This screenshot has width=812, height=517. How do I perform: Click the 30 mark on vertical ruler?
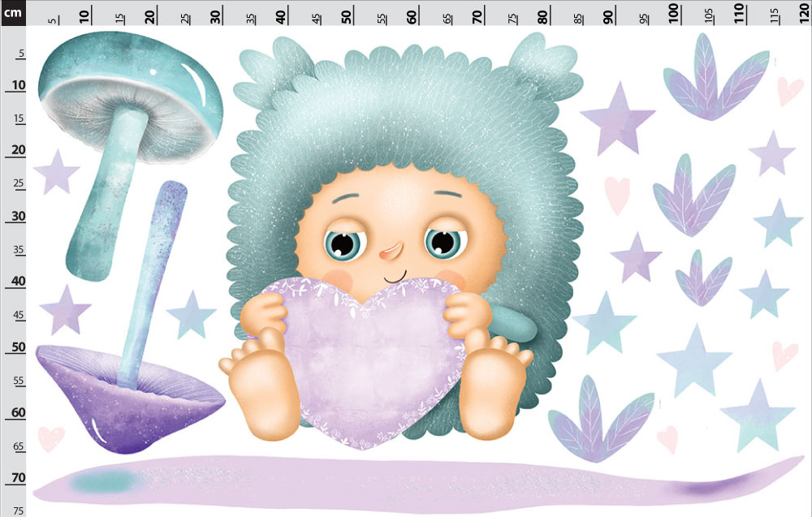pyautogui.click(x=18, y=216)
